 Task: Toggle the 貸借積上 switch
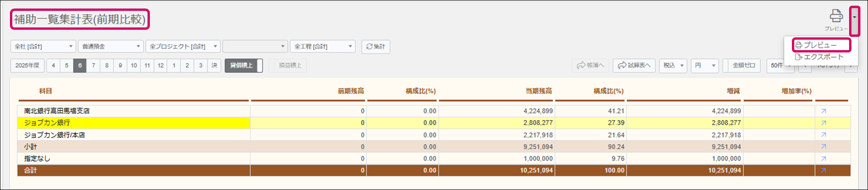tap(243, 66)
